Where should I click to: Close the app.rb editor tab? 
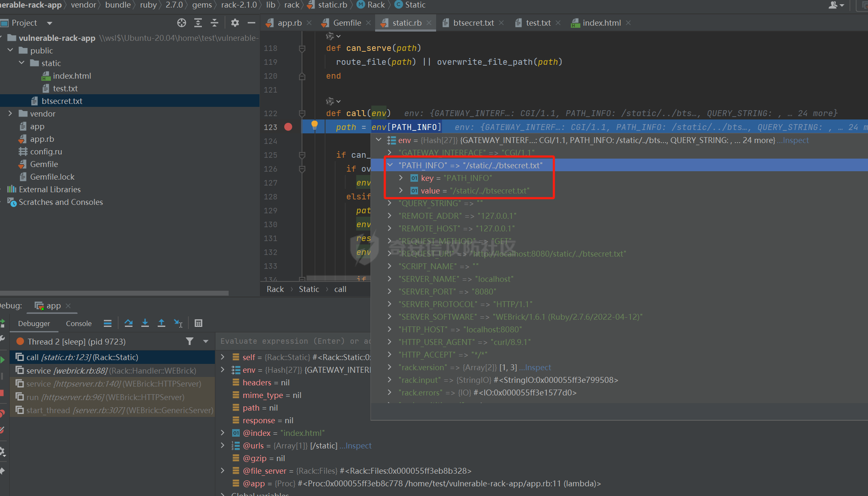pyautogui.click(x=309, y=23)
